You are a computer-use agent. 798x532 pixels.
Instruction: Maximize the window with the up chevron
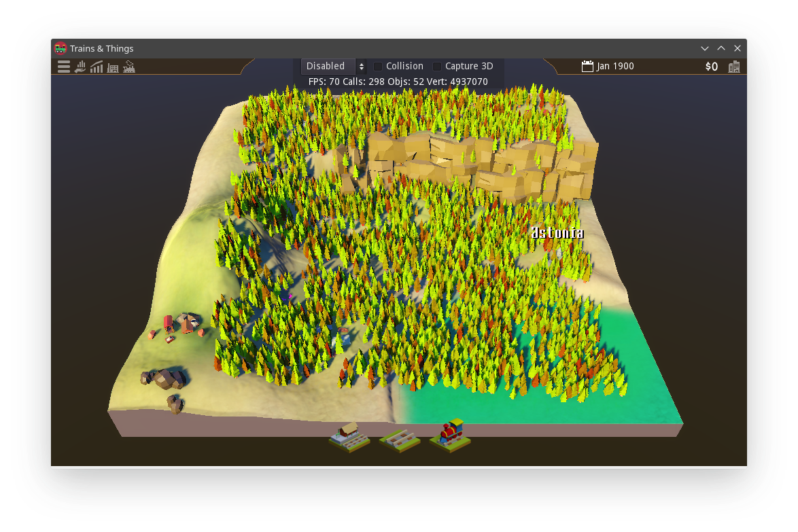pos(721,48)
